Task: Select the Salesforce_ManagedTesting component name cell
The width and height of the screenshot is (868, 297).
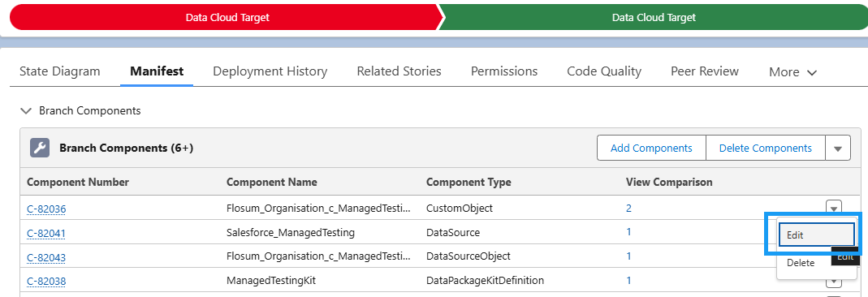Action: (x=291, y=233)
